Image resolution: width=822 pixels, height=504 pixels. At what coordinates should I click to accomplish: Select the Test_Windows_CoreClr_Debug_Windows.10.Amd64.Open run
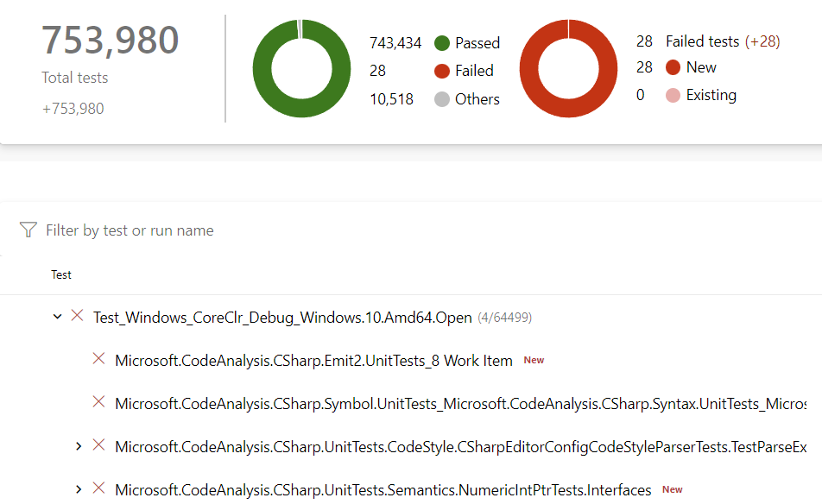(x=282, y=318)
